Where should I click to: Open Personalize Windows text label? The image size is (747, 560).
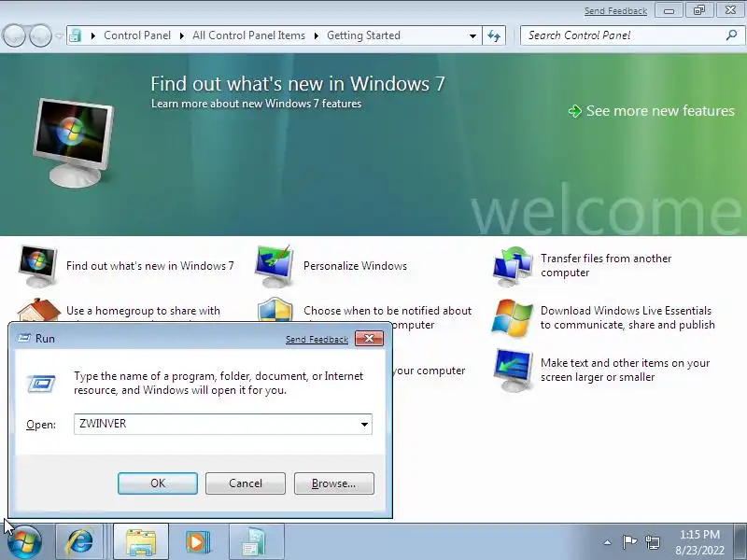point(355,266)
